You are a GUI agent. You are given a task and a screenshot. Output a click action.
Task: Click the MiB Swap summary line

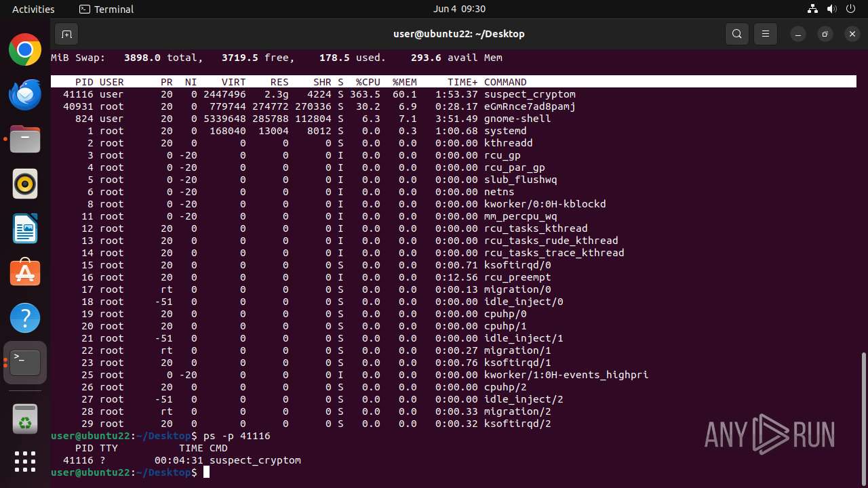[x=277, y=58]
